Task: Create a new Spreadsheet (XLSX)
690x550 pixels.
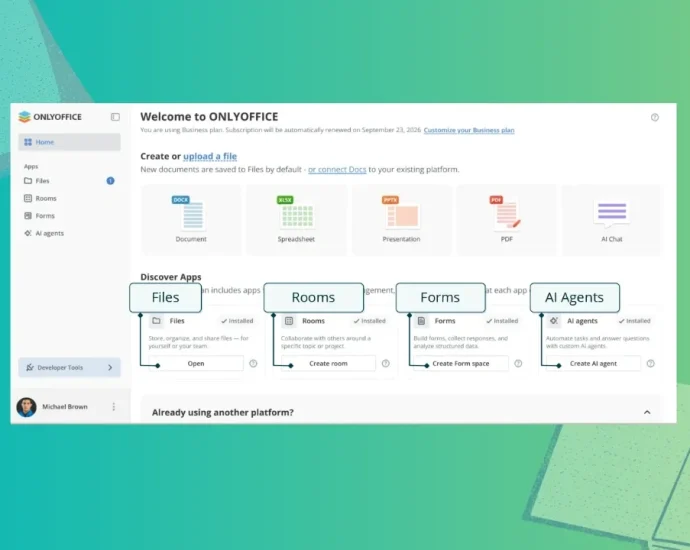Action: pos(296,220)
